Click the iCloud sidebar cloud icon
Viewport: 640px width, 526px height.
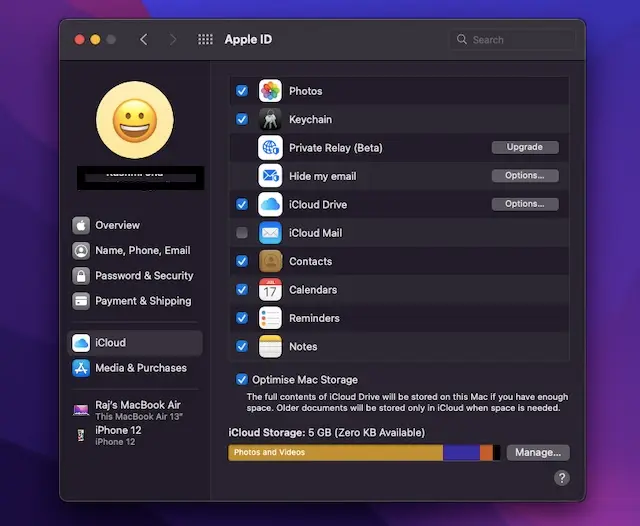tap(81, 343)
